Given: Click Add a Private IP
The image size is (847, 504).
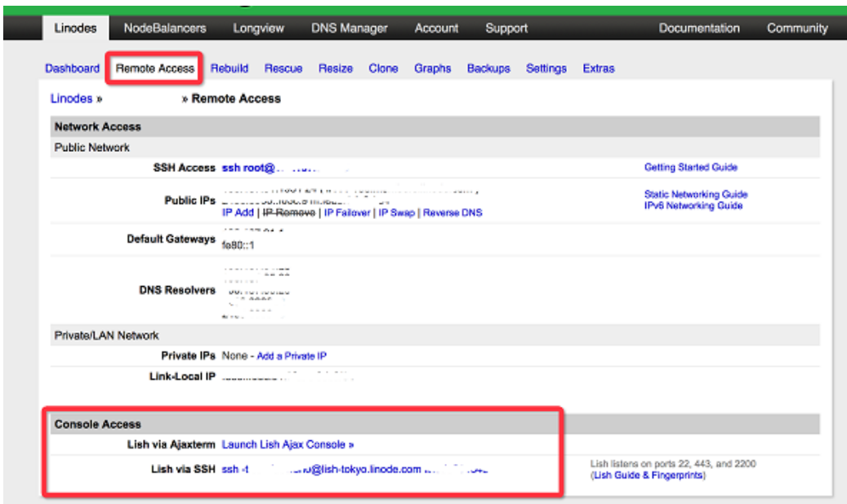Looking at the screenshot, I should coord(292,356).
